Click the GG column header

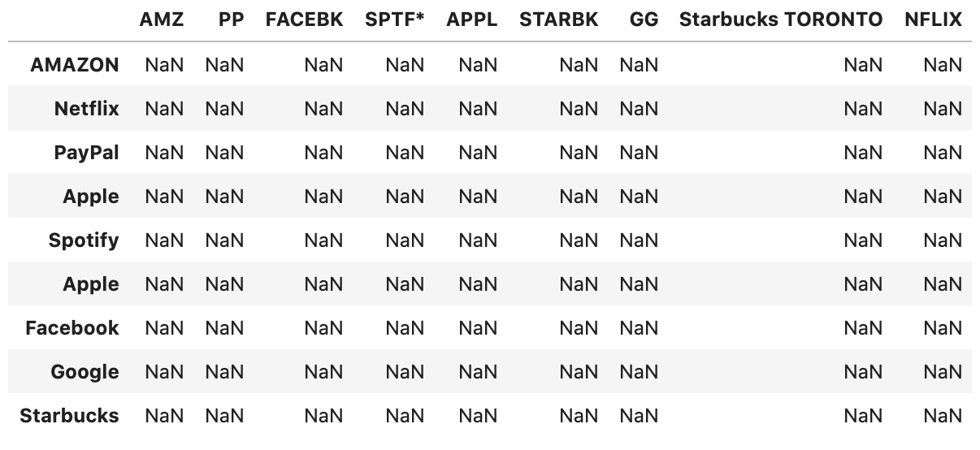[644, 20]
